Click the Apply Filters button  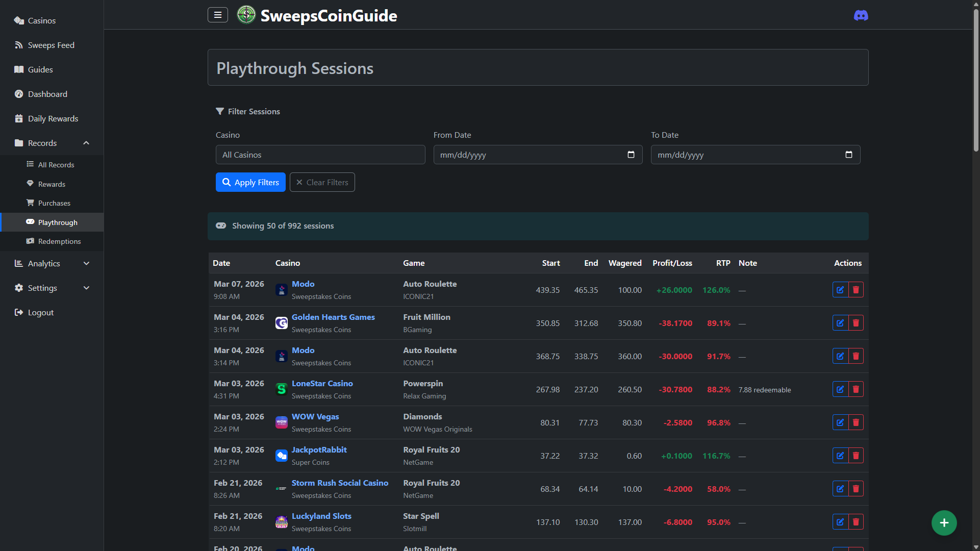point(250,182)
